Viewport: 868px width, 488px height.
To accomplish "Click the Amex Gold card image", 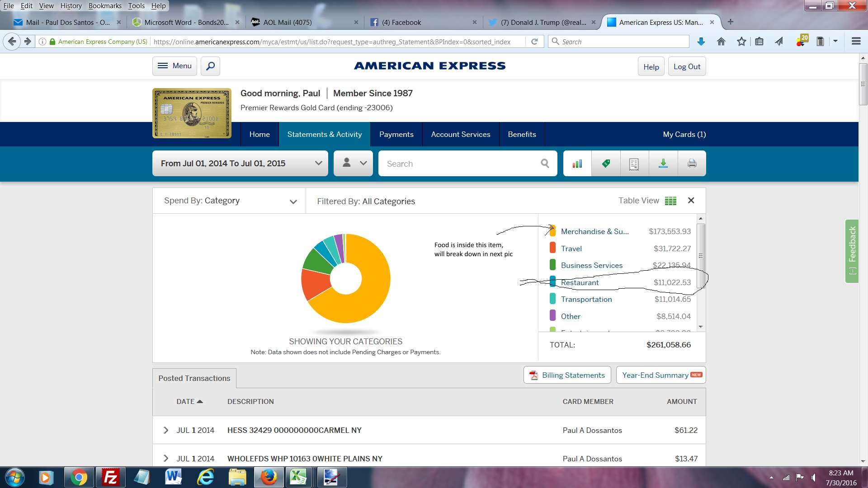I will (x=192, y=113).
